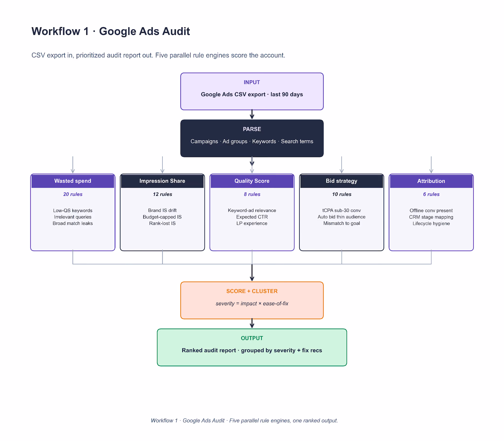This screenshot has height=441, width=504.
Task: Select the 'Wasted spend' card header
Action: pyautogui.click(x=73, y=181)
